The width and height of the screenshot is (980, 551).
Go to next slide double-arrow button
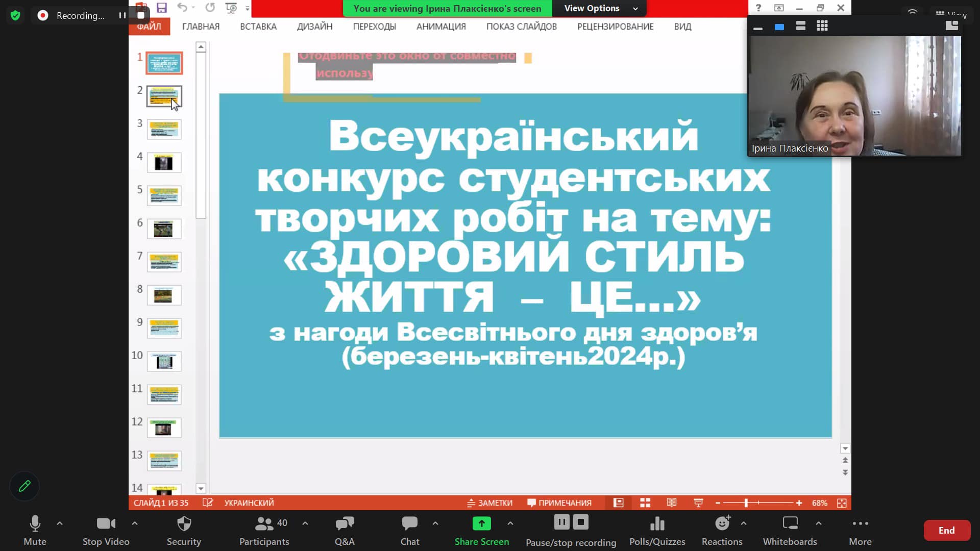pos(845,473)
